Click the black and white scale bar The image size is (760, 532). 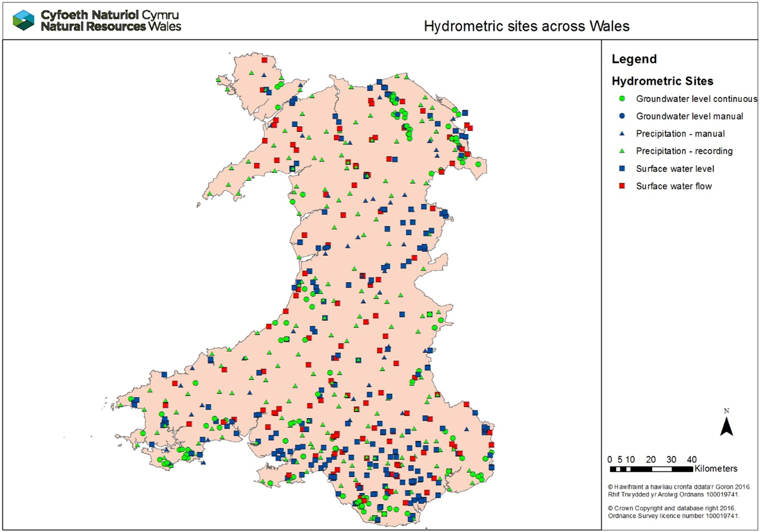pos(651,469)
